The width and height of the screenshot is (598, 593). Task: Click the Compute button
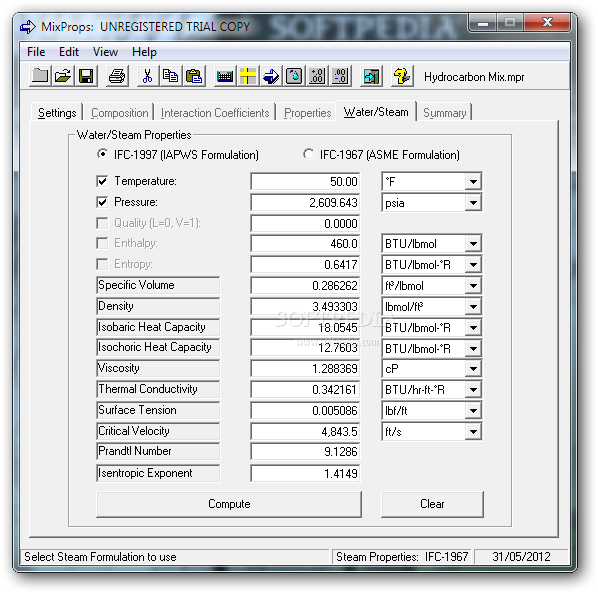pyautogui.click(x=229, y=504)
